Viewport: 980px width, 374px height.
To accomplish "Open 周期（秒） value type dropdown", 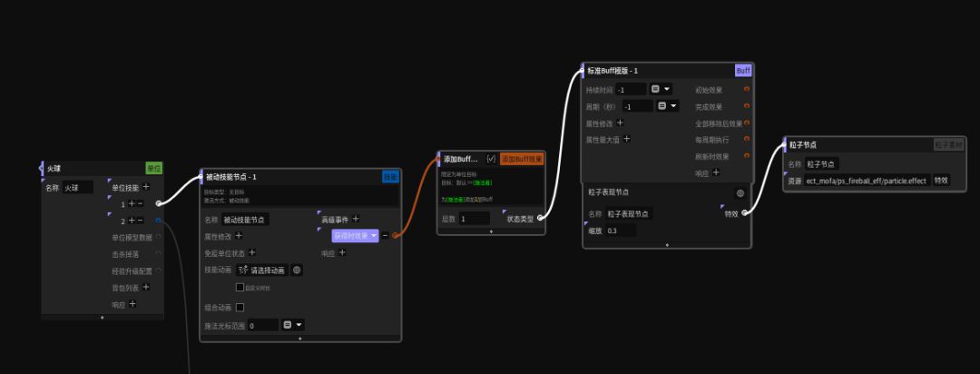I will (668, 105).
